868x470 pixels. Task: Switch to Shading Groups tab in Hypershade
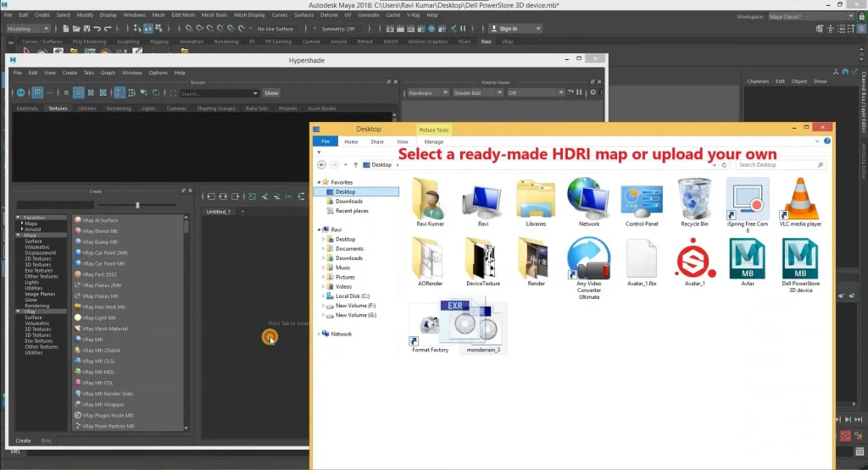pyautogui.click(x=216, y=108)
